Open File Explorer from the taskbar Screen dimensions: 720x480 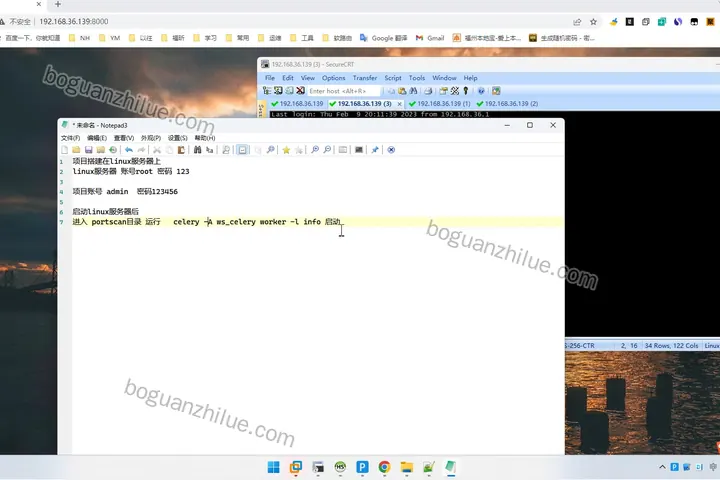[x=406, y=467]
